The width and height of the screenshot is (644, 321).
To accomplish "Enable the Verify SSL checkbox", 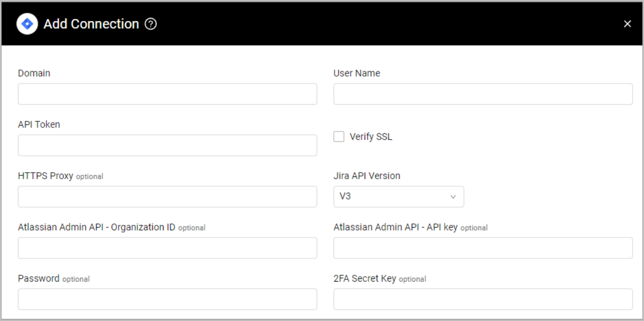I will pyautogui.click(x=339, y=137).
